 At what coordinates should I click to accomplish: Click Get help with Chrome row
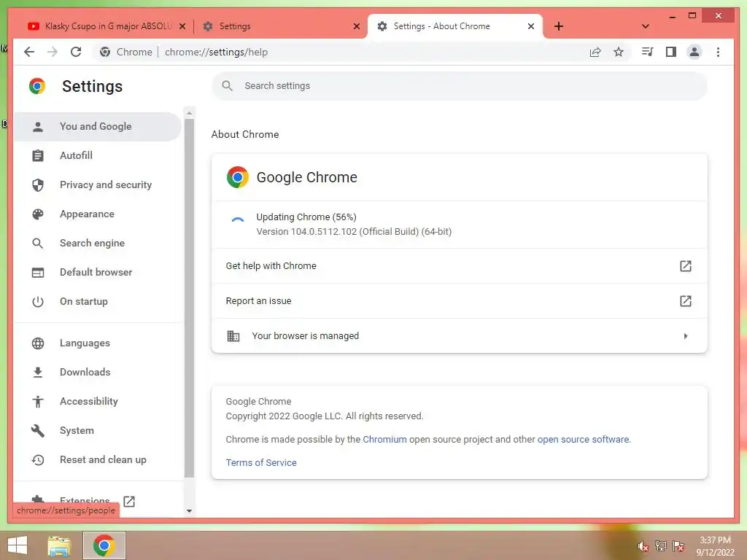pos(460,265)
